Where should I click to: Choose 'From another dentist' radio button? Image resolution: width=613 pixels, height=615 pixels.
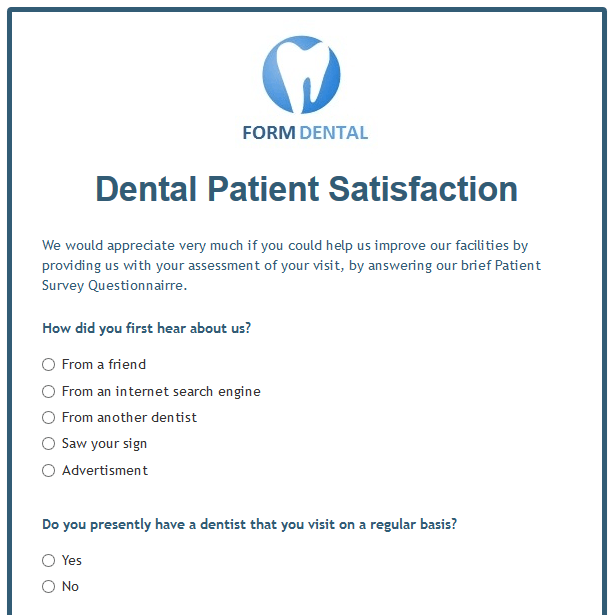48,418
